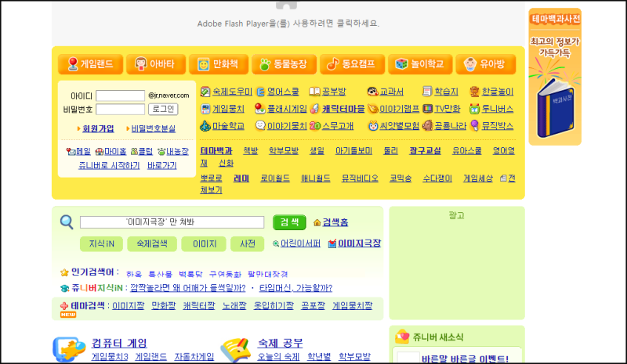627x364 pixels.
Task: Open the 게임세상 link
Action: click(478, 178)
